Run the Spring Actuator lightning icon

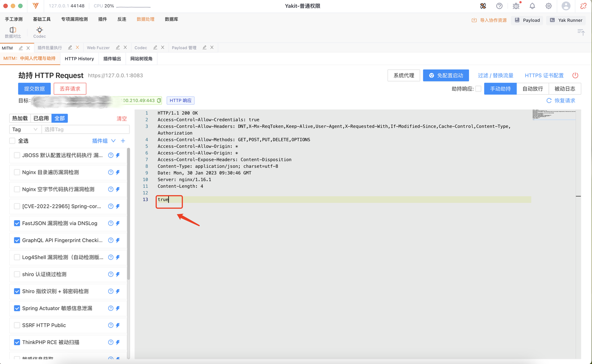click(118, 308)
